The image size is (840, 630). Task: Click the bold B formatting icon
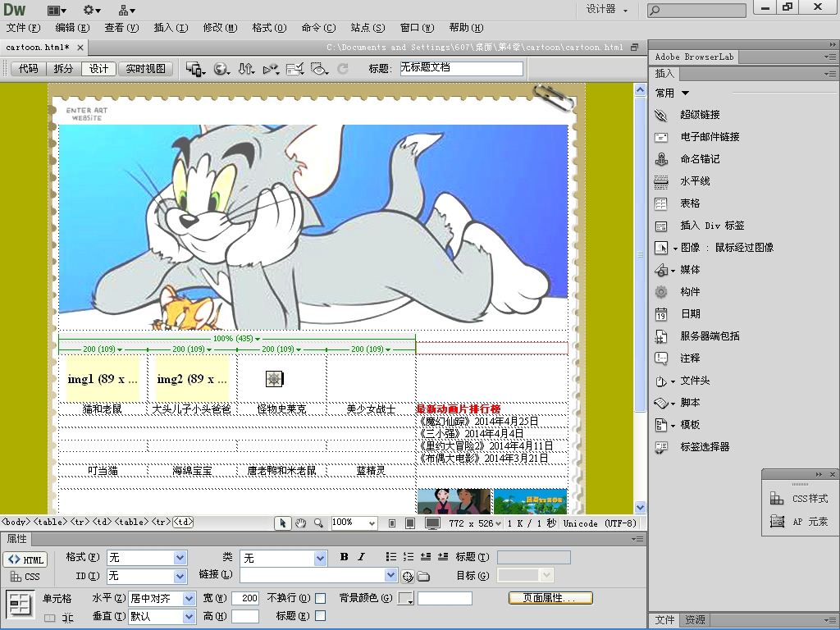click(x=344, y=557)
